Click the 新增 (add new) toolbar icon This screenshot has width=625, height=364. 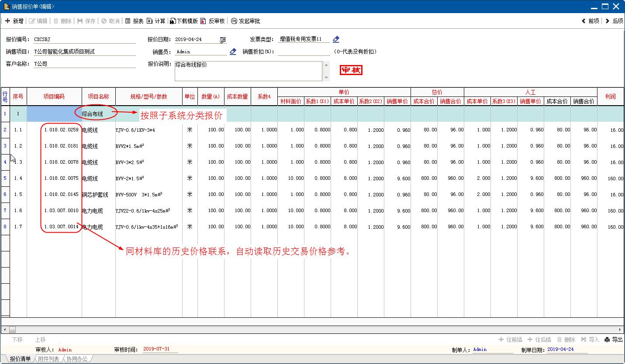pos(7,21)
